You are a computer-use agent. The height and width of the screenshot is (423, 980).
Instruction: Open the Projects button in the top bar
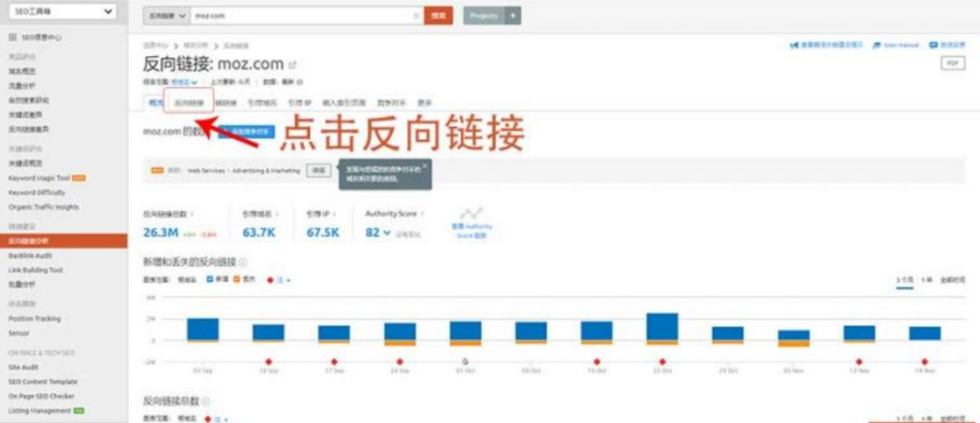click(x=484, y=15)
